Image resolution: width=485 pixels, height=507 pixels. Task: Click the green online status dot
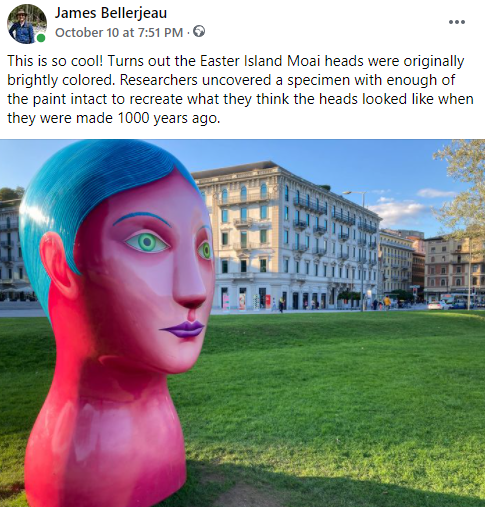click(x=41, y=38)
